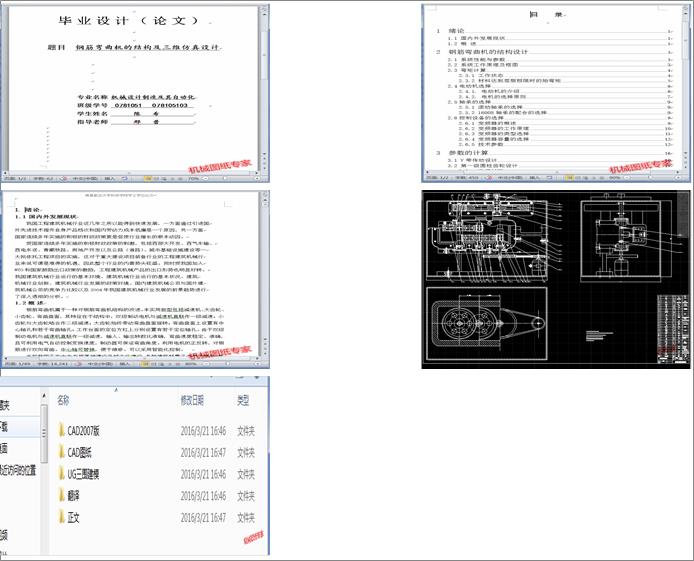Open the CAD2007版 folder
Image resolution: width=694 pixels, height=561 pixels.
79,430
